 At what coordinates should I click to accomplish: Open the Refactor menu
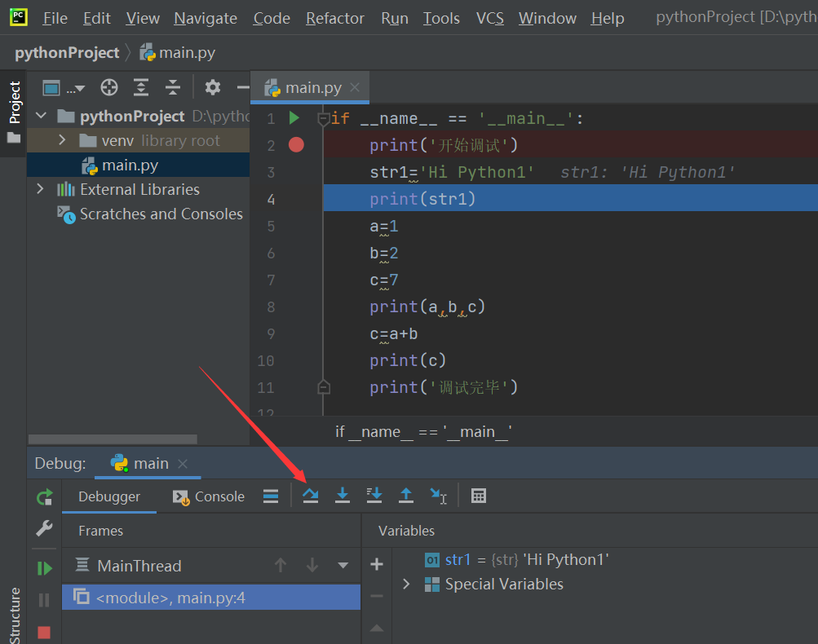[x=335, y=18]
